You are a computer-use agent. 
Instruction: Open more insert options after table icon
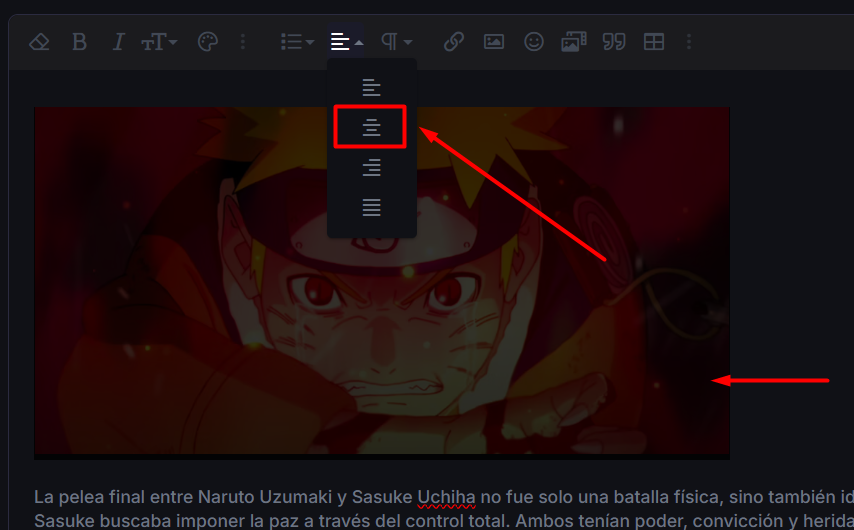(689, 42)
